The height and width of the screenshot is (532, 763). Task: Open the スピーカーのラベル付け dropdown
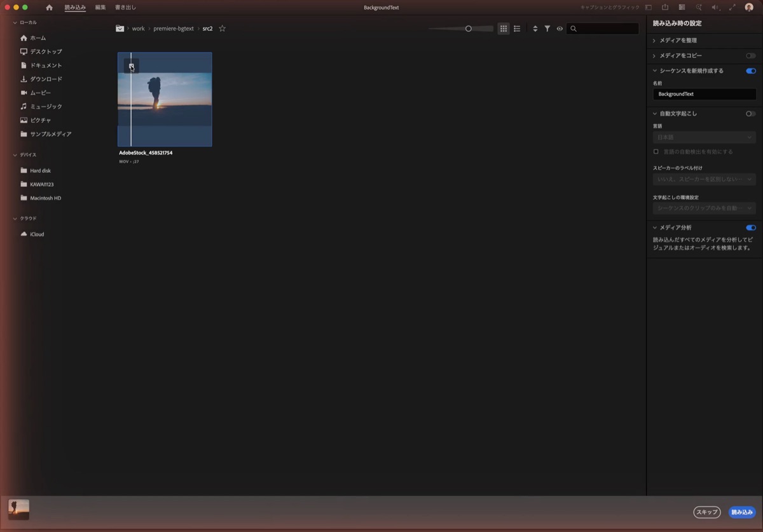point(705,179)
